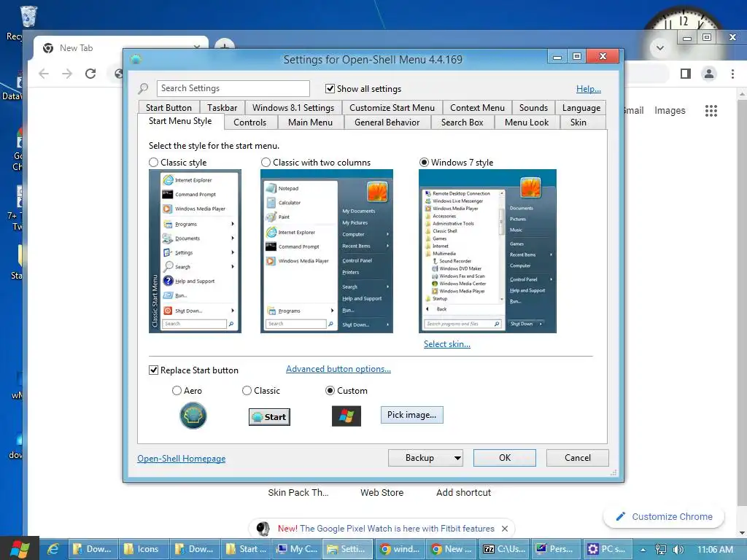Open PC s... settings taskbar item
The width and height of the screenshot is (747, 560).
[x=606, y=549]
